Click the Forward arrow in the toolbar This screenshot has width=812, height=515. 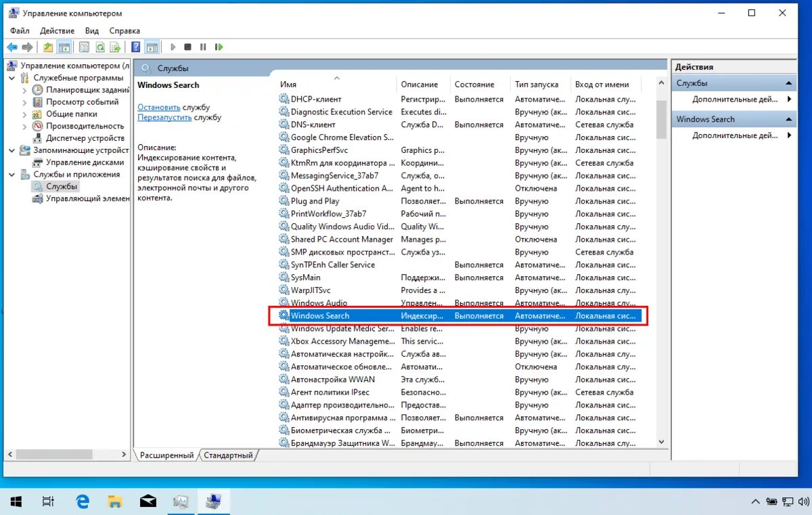[27, 47]
